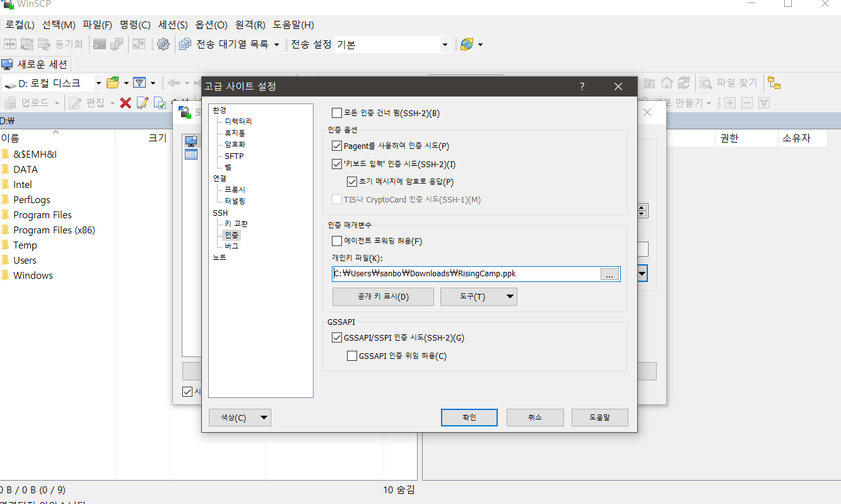Open the transfer settings 기본 combo box
This screenshot has width=841, height=504.
tap(445, 44)
